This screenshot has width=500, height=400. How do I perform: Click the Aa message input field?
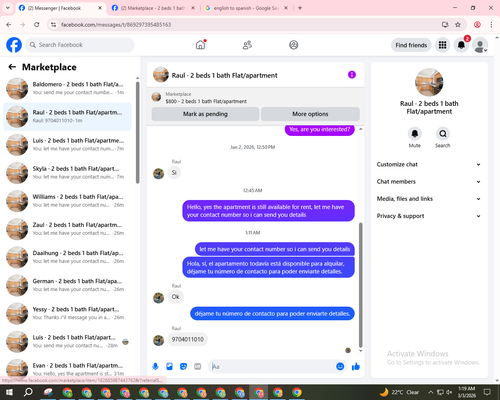(272, 367)
